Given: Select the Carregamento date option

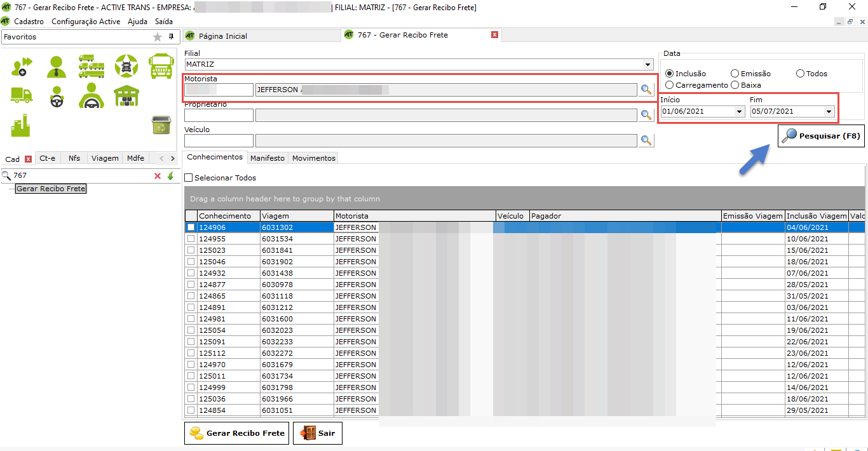Looking at the screenshot, I should [670, 85].
